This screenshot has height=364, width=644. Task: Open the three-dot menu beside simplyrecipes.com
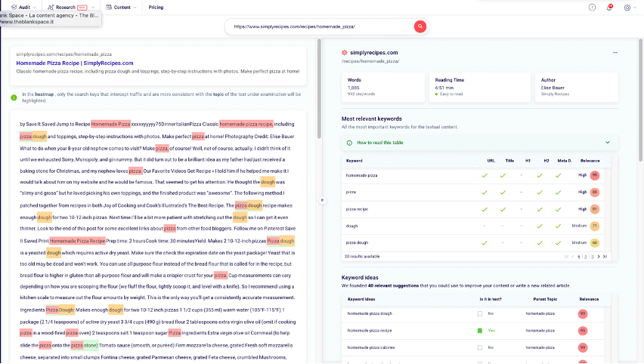[615, 53]
